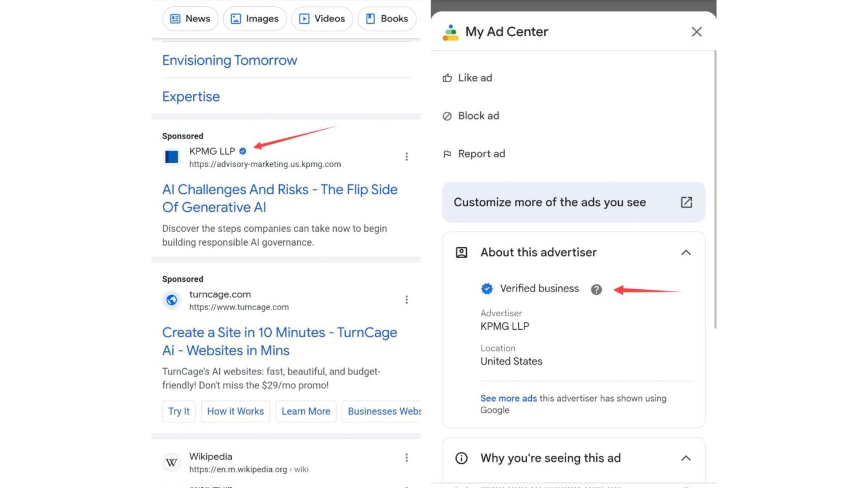Click the verified badge next to KPMG LLP
The height and width of the screenshot is (488, 868).
click(242, 151)
